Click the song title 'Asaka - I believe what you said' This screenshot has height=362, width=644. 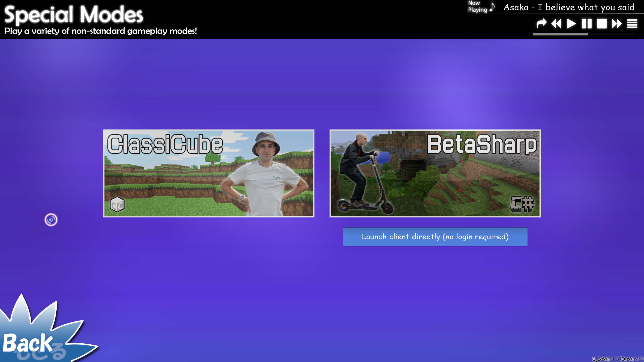569,7
